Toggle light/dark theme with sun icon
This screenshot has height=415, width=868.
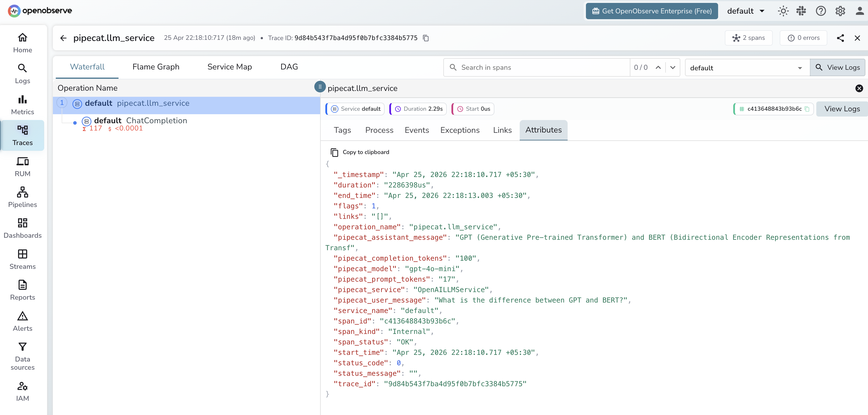point(783,11)
